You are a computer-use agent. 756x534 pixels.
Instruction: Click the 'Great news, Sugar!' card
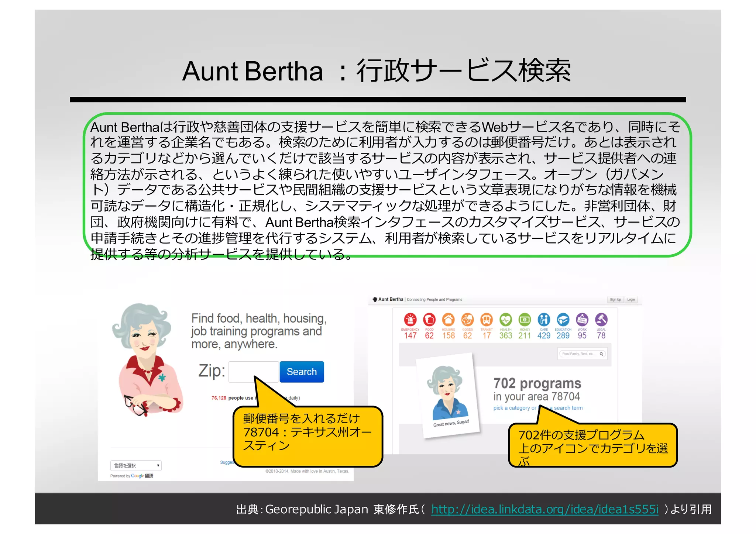pos(448,396)
